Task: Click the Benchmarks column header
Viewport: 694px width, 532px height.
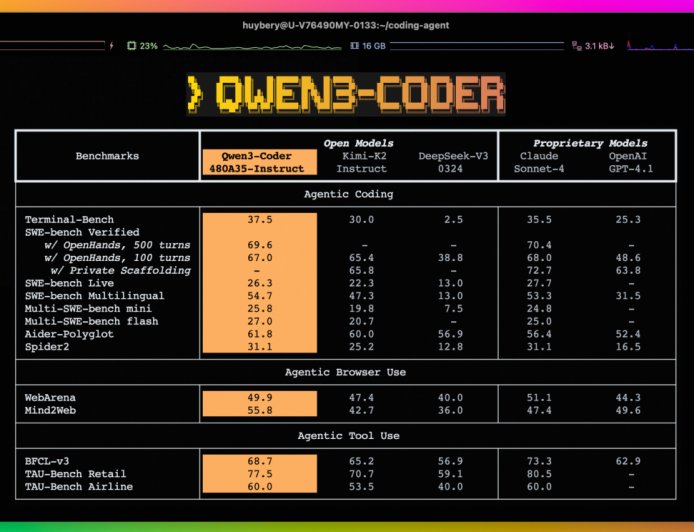Action: point(107,156)
